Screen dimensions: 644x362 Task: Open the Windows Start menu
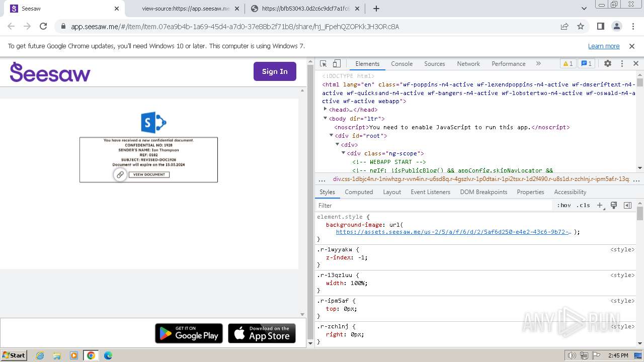coord(14,355)
